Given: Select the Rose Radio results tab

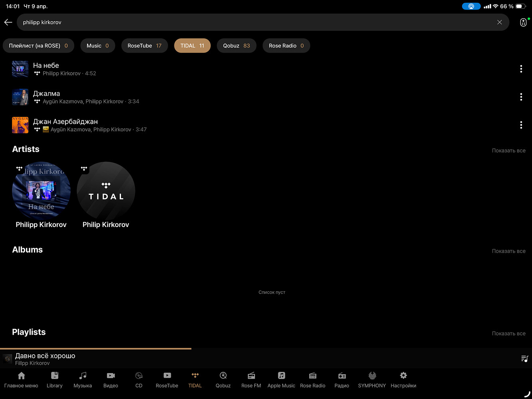Looking at the screenshot, I should pyautogui.click(x=286, y=45).
